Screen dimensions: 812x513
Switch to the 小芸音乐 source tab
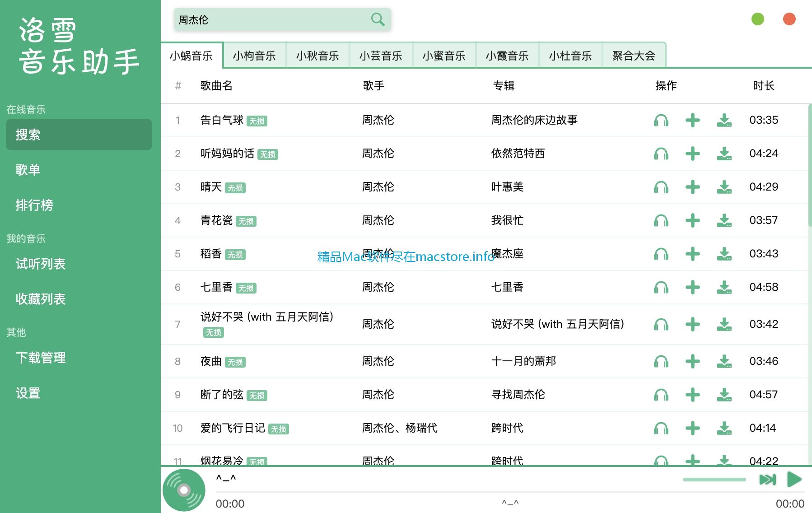[x=381, y=56]
